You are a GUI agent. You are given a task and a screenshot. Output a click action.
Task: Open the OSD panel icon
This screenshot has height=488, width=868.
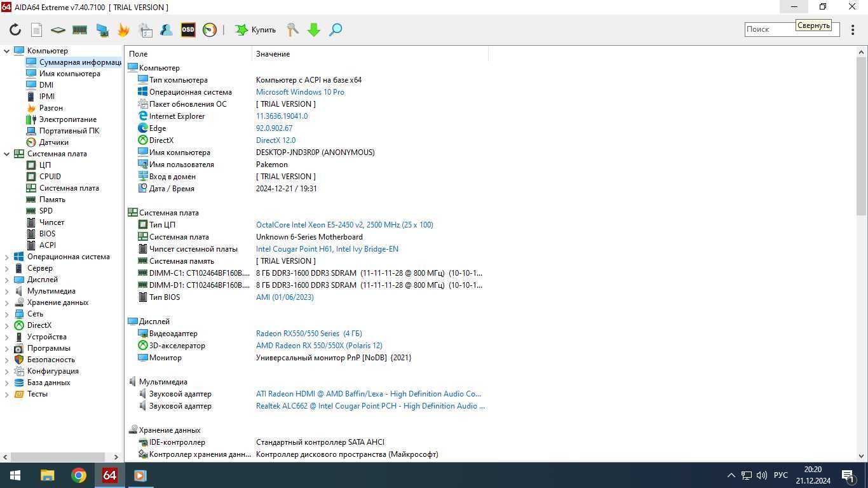click(x=188, y=30)
